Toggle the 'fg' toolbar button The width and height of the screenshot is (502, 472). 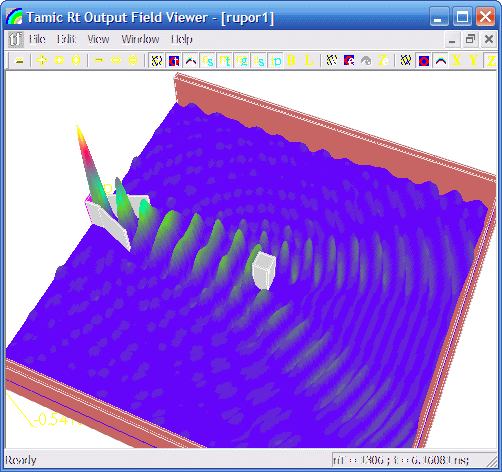(x=242, y=61)
